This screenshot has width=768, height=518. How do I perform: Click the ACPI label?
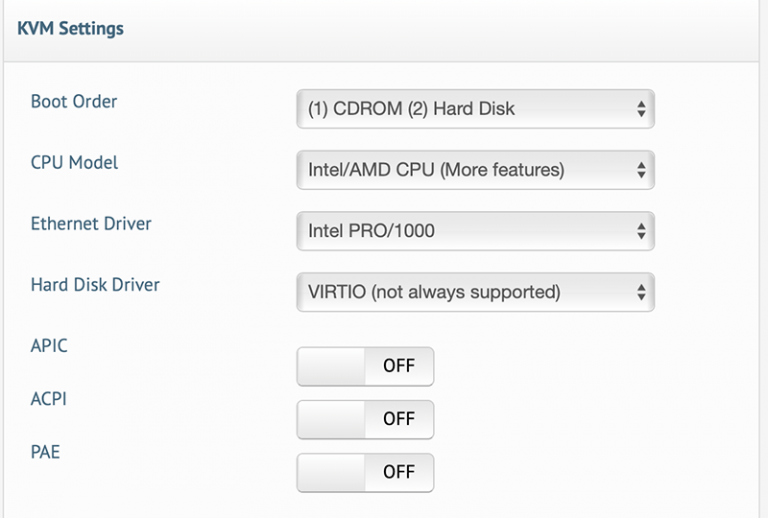click(48, 399)
